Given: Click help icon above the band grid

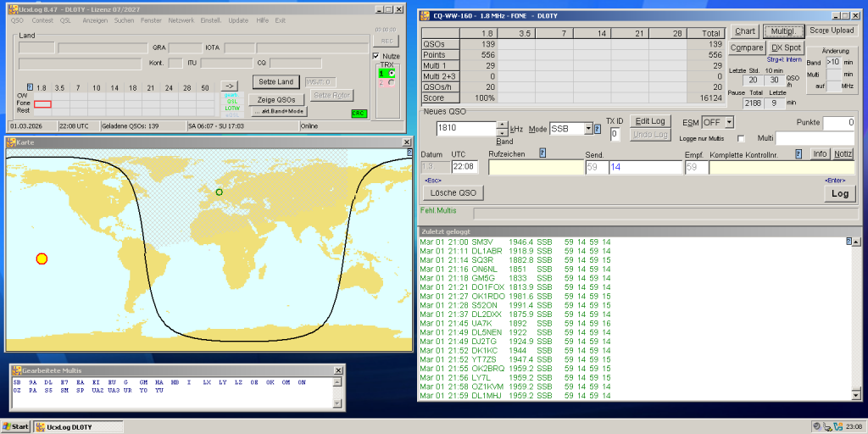Looking at the screenshot, I should (30, 86).
